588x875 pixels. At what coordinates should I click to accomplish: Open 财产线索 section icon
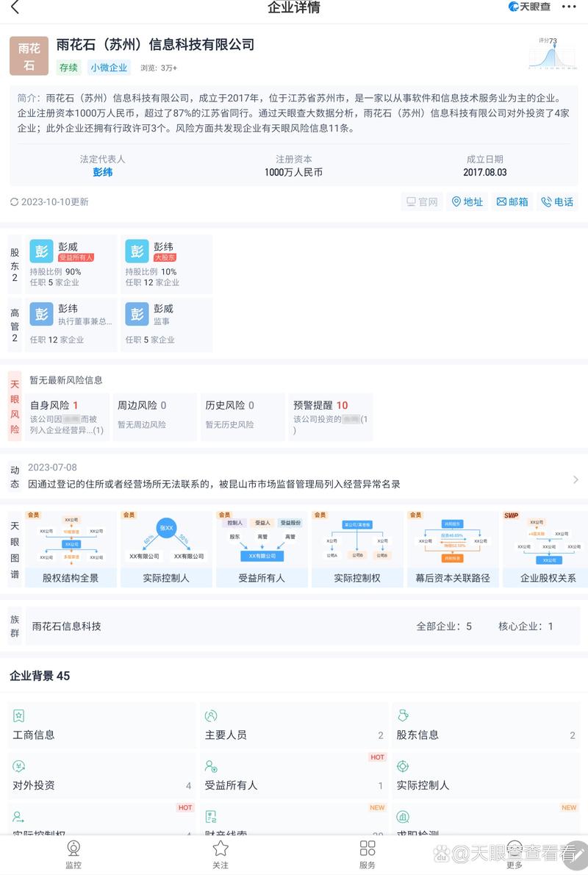211,817
